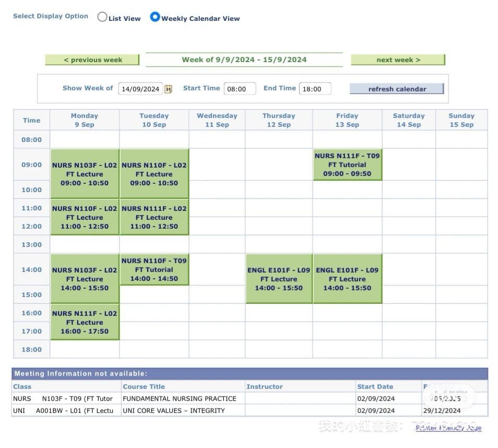This screenshot has width=498, height=448.
Task: Click the Course Title column header
Action: tap(144, 387)
